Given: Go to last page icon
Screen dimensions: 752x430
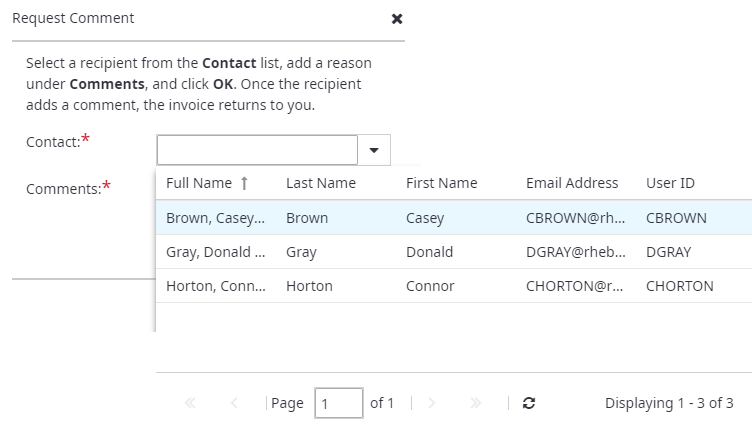Looking at the screenshot, I should tap(476, 403).
